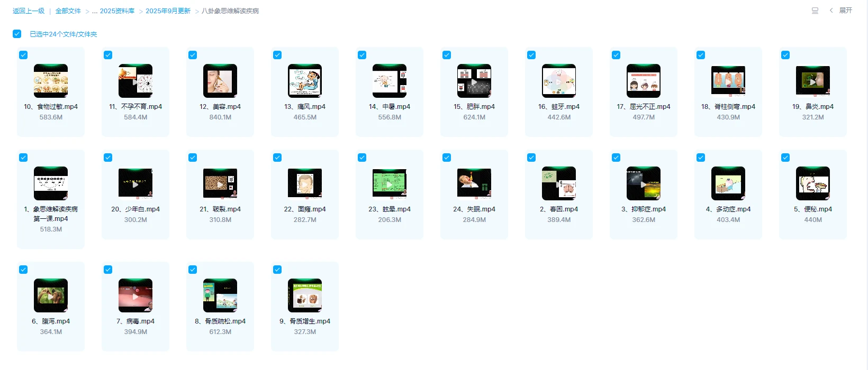The image size is (868, 370).
Task: Expand the side panel with 展开
Action: (845, 11)
